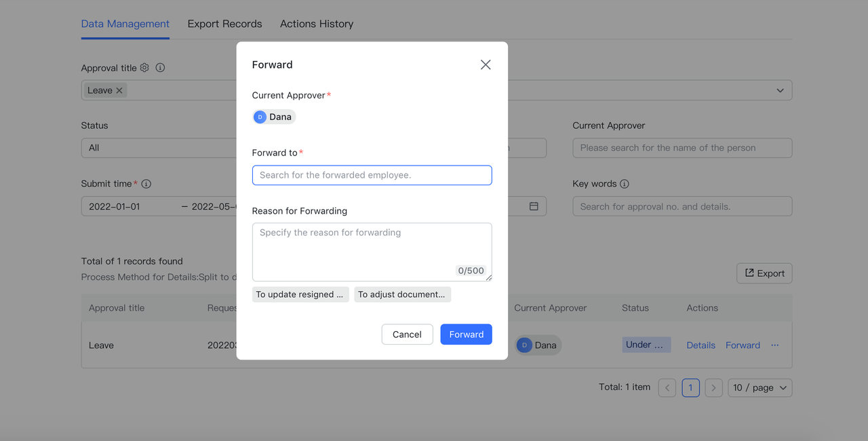Go to next page arrow in pagination

[x=713, y=387]
